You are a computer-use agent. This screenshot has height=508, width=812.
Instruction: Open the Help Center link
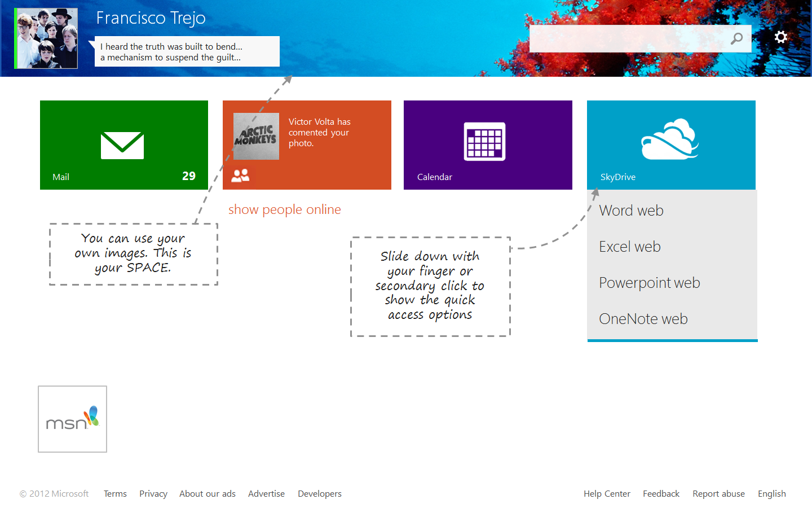pos(607,494)
